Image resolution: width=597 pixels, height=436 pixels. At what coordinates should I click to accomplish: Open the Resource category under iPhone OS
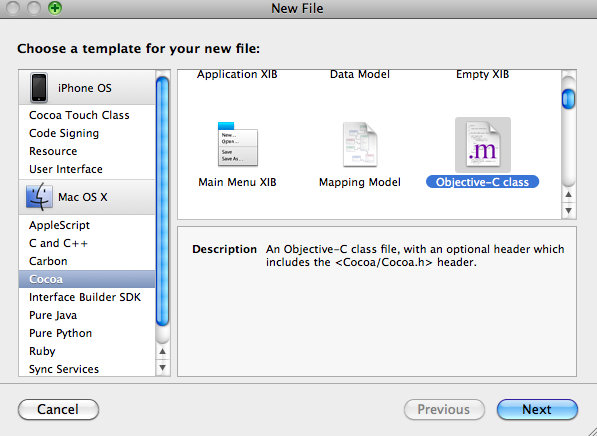point(87,151)
